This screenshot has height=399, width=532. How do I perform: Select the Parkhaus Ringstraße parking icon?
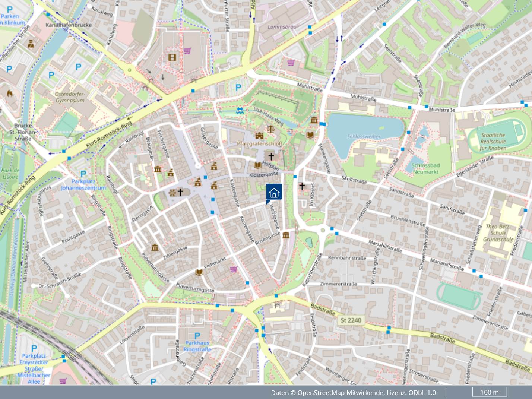197,336
